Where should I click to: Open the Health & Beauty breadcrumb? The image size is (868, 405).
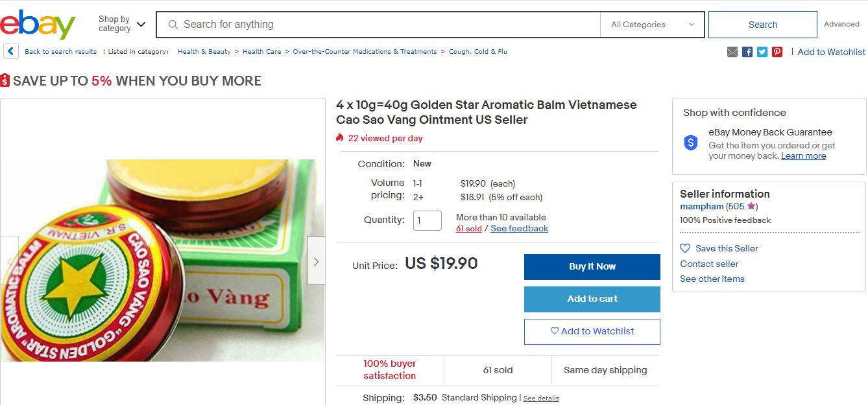204,52
